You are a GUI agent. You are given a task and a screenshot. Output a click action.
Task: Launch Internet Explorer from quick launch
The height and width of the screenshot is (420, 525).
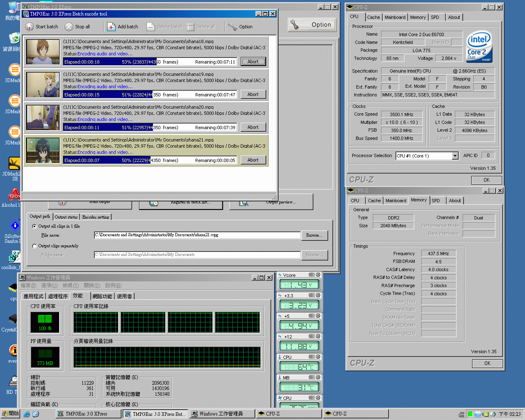(x=27, y=414)
